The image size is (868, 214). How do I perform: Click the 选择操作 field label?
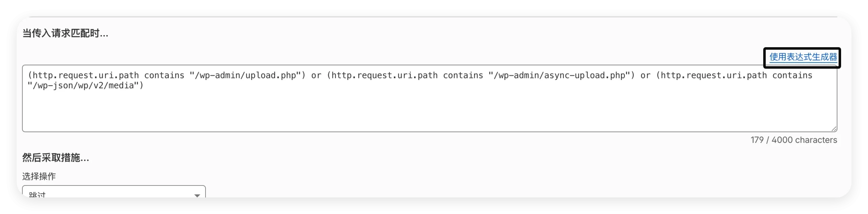pos(39,176)
